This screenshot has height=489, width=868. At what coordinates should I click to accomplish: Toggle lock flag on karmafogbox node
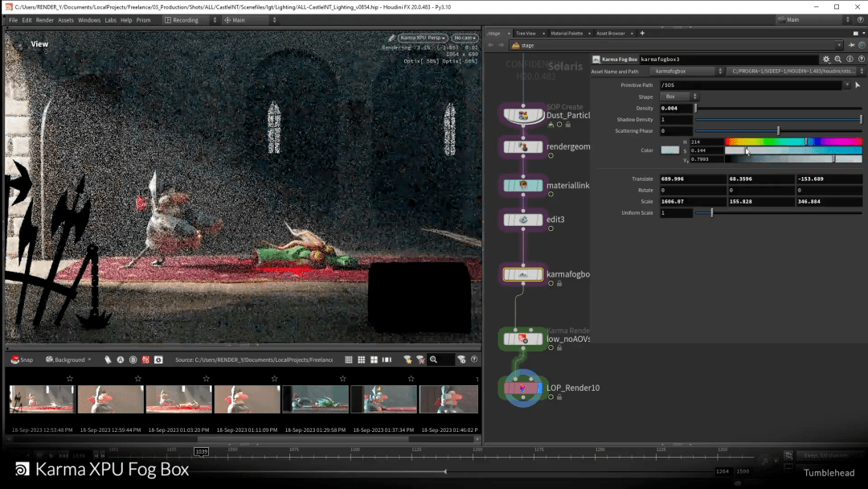tap(559, 284)
